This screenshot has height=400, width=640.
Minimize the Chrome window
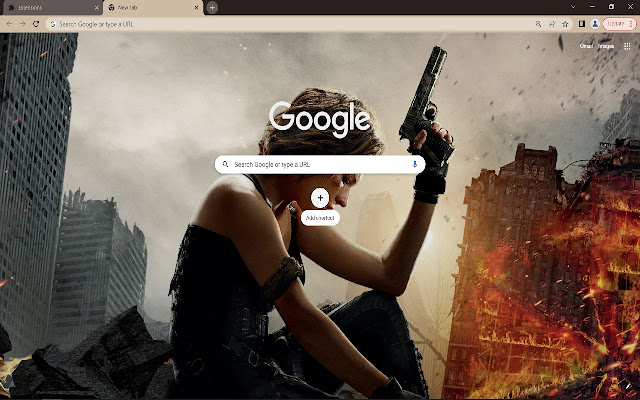click(592, 7)
